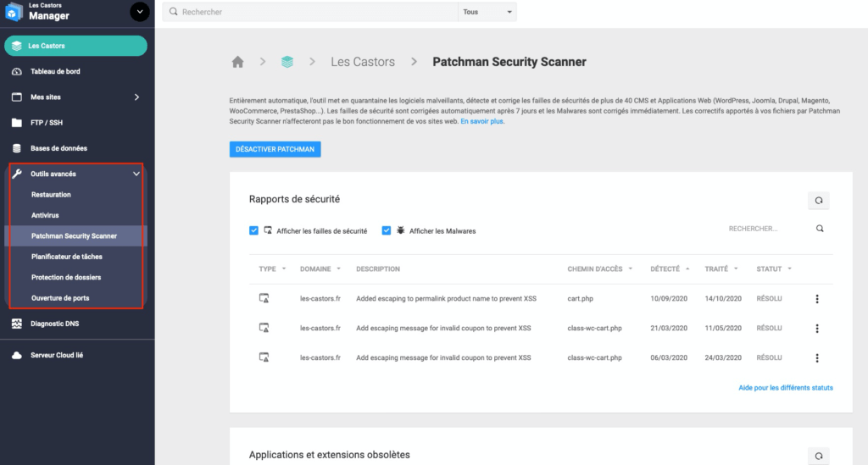Image resolution: width=868 pixels, height=465 pixels.
Task: Open Planificateur de tâches in the sidebar
Action: 67,257
